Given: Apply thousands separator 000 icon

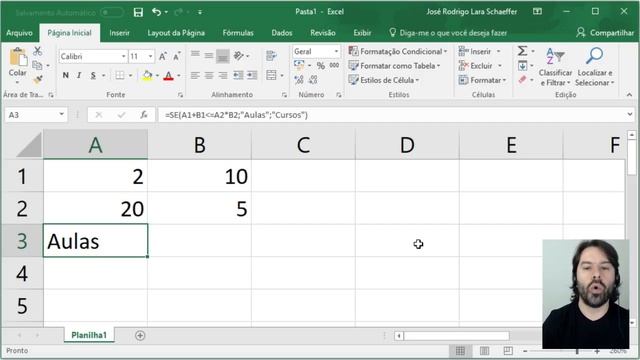Looking at the screenshot, I should click(x=334, y=65).
